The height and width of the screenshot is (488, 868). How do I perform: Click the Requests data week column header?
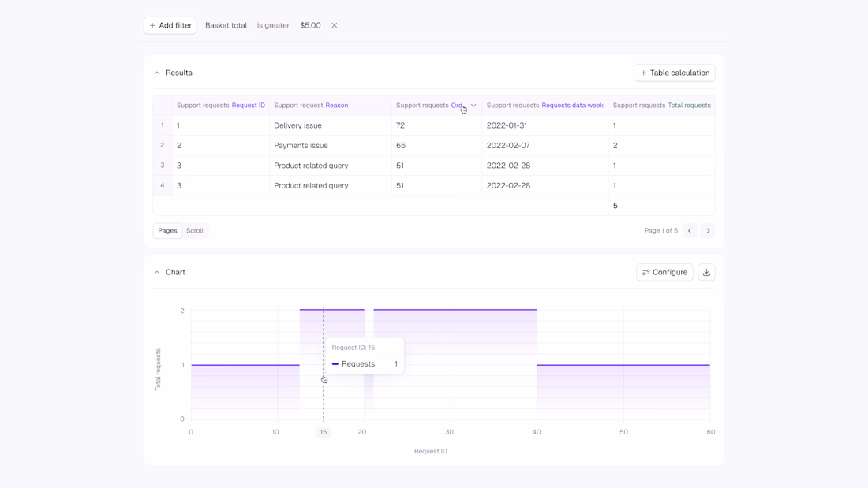[x=545, y=105]
